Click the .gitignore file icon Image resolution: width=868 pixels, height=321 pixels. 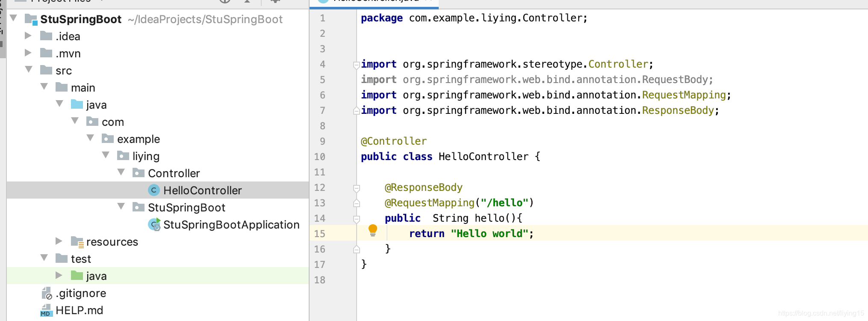pos(47,293)
